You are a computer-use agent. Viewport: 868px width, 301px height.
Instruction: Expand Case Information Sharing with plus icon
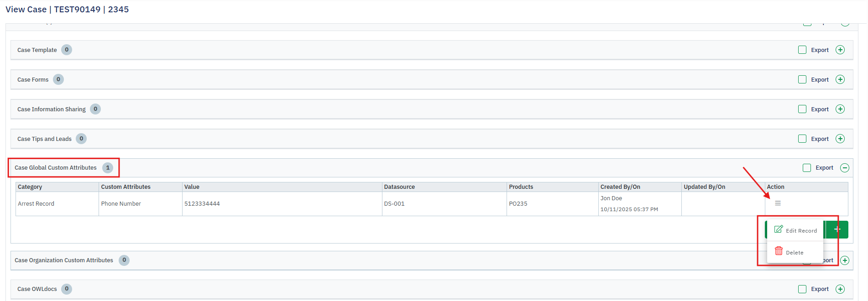[x=840, y=109]
